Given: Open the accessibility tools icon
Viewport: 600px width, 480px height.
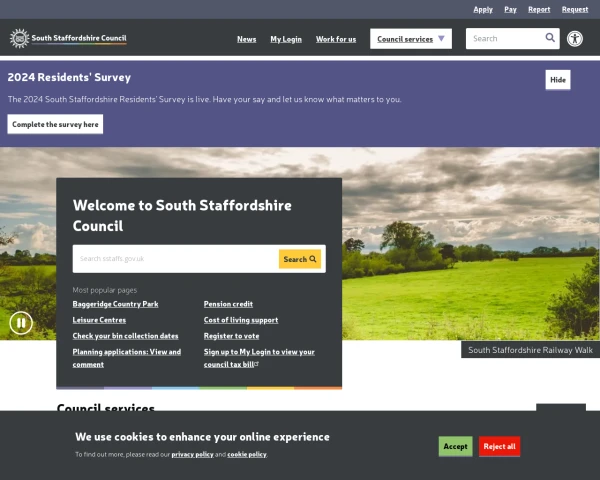Looking at the screenshot, I should [x=575, y=38].
